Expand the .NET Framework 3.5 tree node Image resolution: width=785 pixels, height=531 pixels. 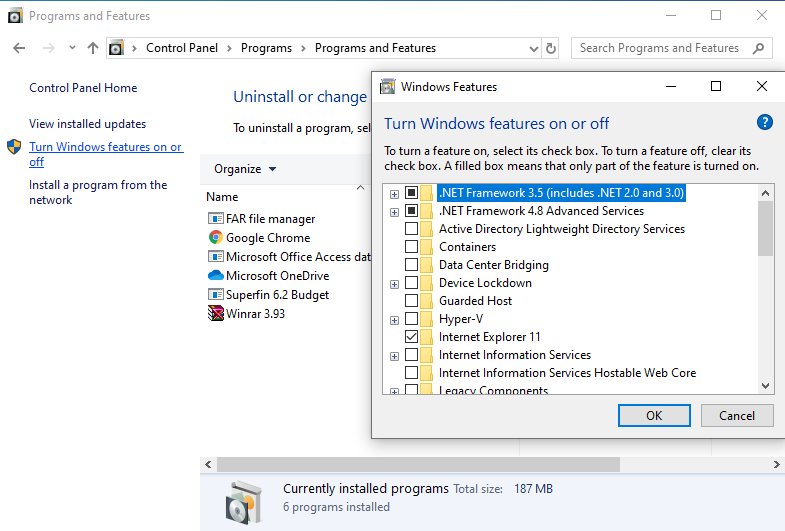tap(395, 194)
